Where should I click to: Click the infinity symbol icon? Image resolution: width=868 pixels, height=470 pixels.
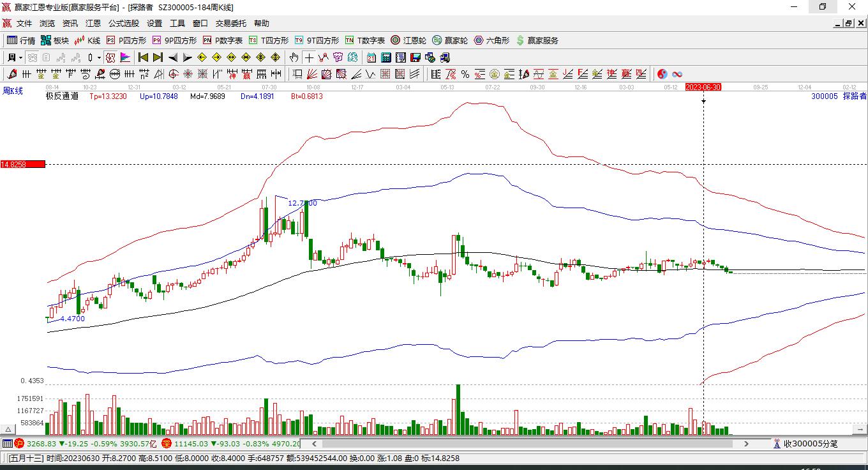677,74
